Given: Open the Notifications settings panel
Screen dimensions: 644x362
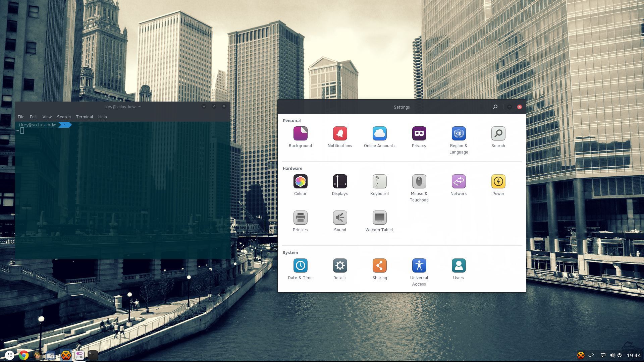Looking at the screenshot, I should coord(340,137).
